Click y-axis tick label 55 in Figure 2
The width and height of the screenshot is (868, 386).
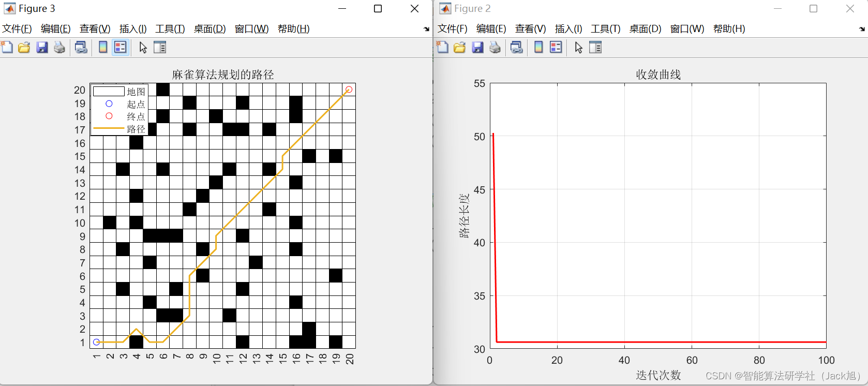click(480, 84)
